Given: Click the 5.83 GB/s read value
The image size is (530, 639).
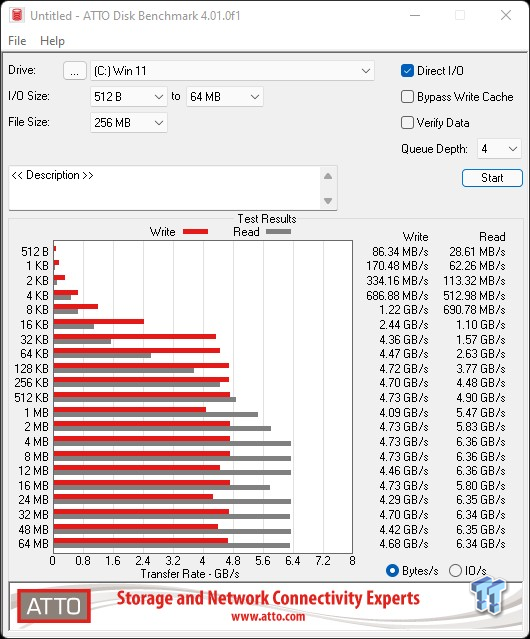Looking at the screenshot, I should [481, 427].
